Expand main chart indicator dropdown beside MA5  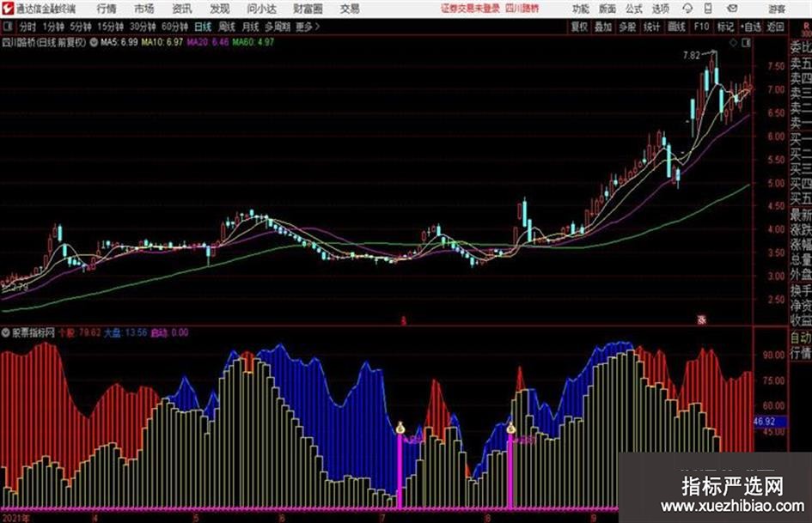pos(94,42)
